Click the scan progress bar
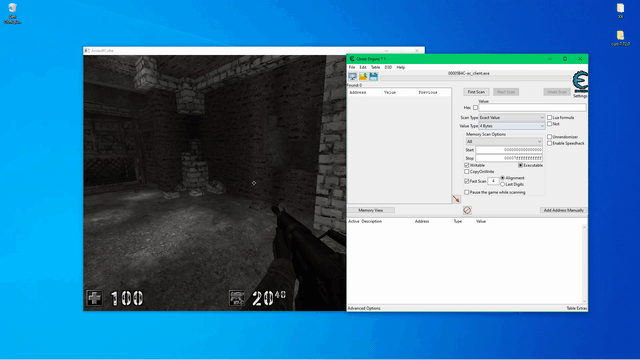 (x=476, y=78)
